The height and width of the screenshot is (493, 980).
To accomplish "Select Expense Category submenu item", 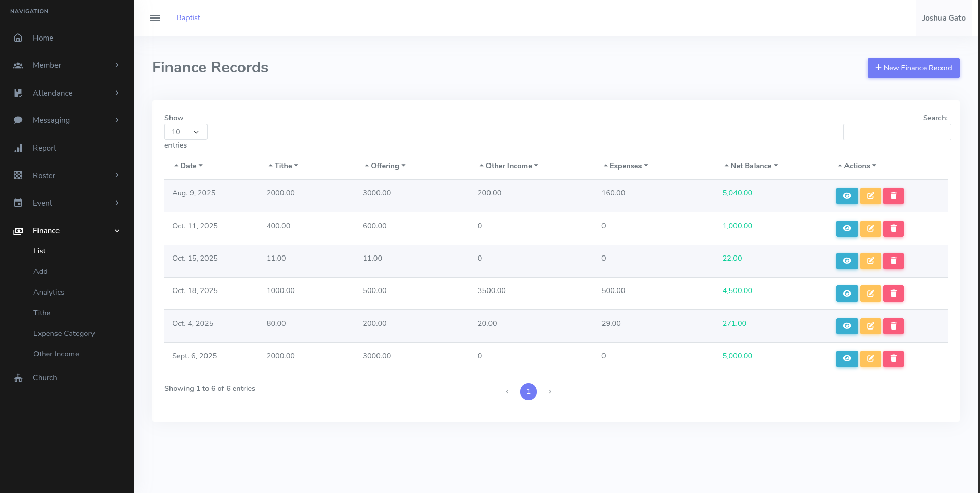I will pos(64,333).
